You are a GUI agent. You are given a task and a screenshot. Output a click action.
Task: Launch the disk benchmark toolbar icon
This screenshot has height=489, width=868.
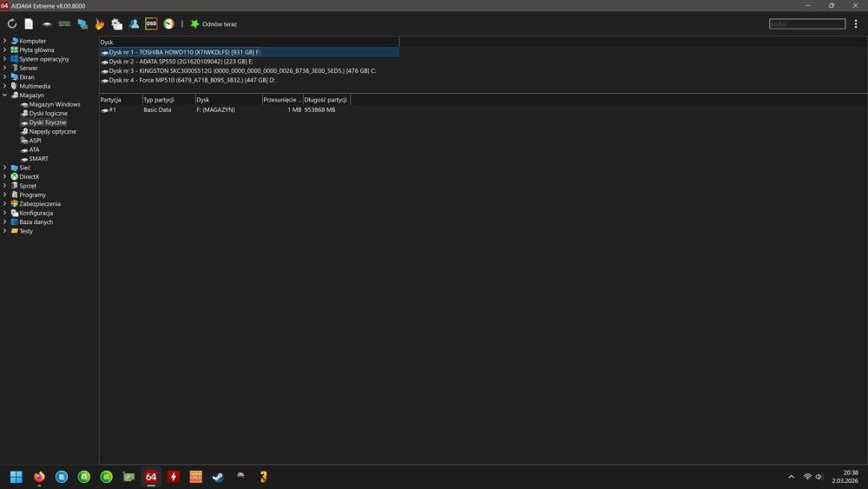47,24
